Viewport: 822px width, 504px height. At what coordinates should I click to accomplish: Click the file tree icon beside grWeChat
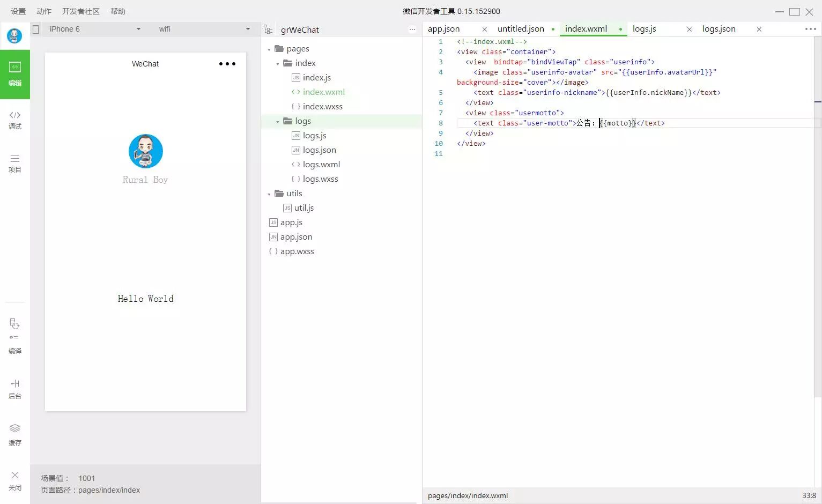268,29
